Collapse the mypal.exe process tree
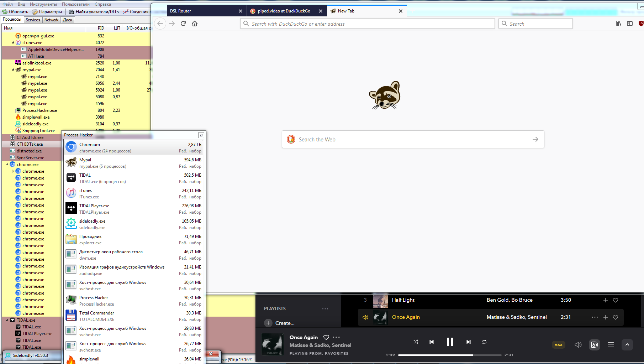Screen dimensions: 644x364 [x=13, y=70]
